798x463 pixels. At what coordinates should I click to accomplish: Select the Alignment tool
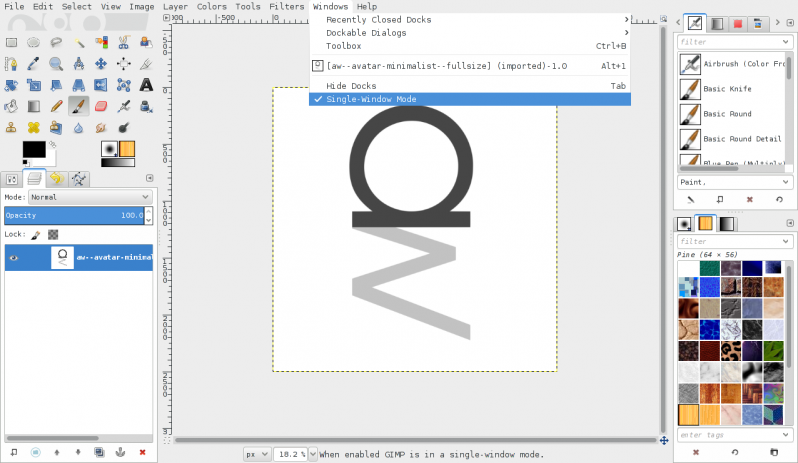point(124,64)
